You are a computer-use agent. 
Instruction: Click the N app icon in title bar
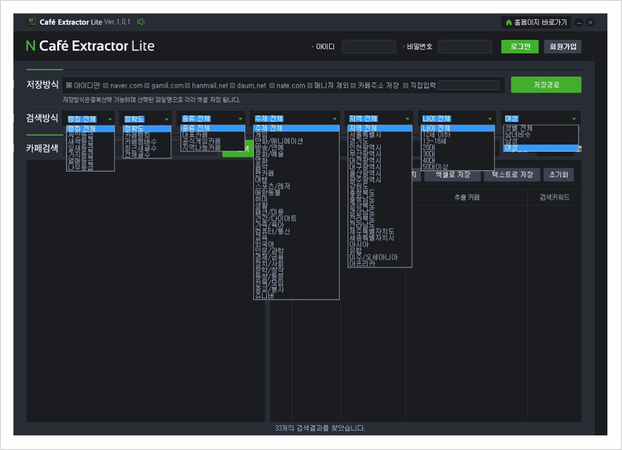[31, 22]
